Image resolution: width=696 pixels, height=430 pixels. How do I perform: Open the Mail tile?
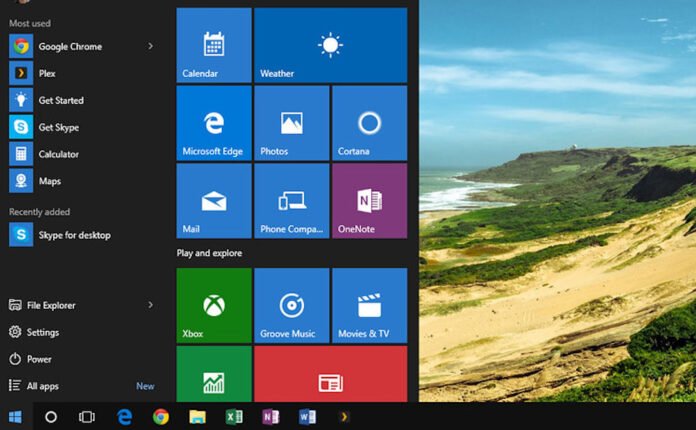(x=214, y=201)
